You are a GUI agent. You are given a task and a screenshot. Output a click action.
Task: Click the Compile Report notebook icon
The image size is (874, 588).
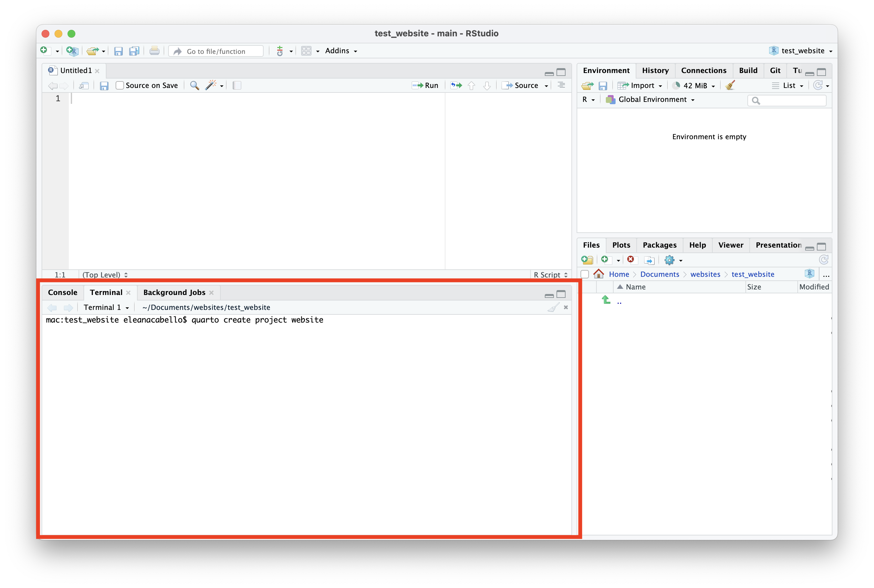point(237,85)
